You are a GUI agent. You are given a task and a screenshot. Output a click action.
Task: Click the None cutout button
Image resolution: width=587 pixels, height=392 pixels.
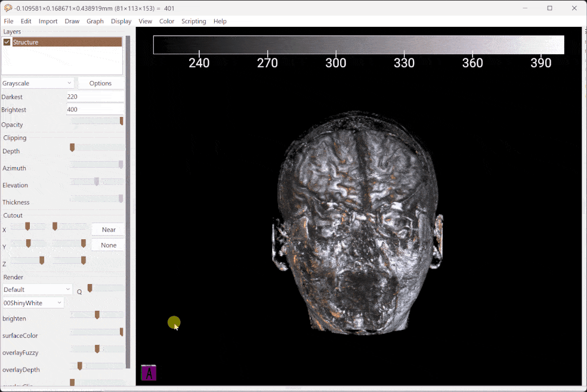pyautogui.click(x=109, y=245)
